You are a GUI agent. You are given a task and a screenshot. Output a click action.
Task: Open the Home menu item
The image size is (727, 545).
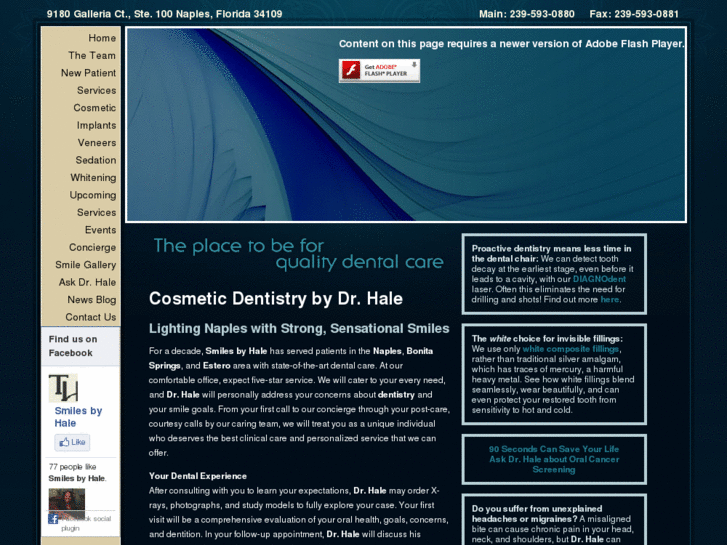coord(102,38)
